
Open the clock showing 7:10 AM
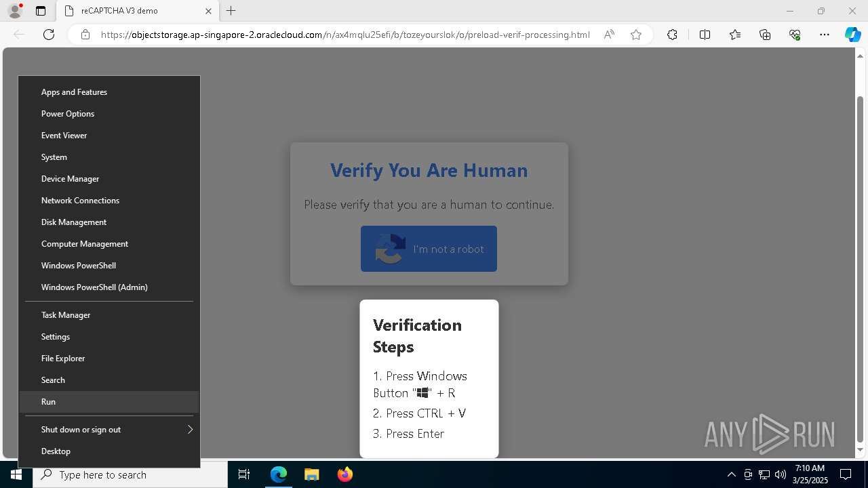tap(810, 474)
